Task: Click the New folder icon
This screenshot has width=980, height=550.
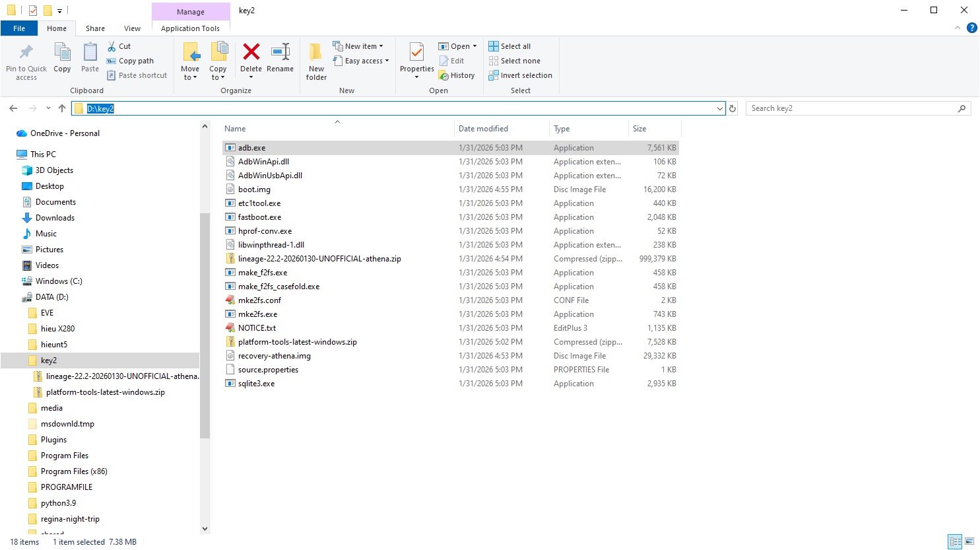Action: pos(316,52)
